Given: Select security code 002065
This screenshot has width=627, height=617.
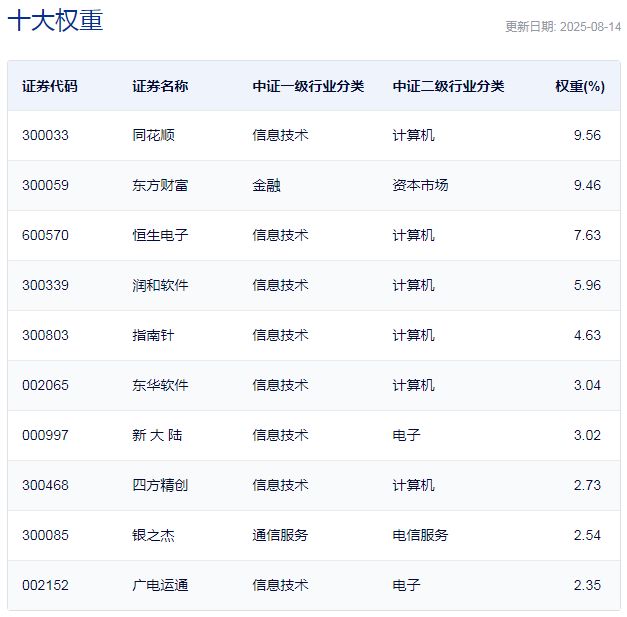Looking at the screenshot, I should pyautogui.click(x=45, y=385).
